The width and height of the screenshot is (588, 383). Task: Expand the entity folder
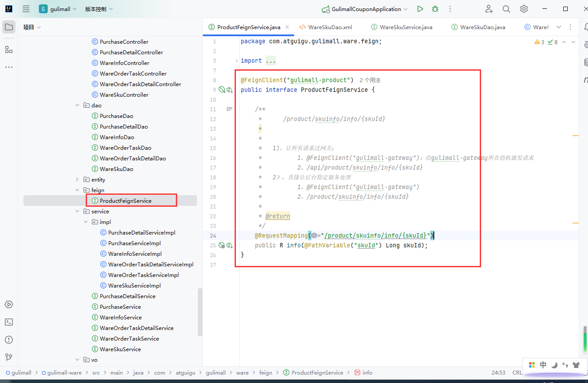click(x=77, y=179)
